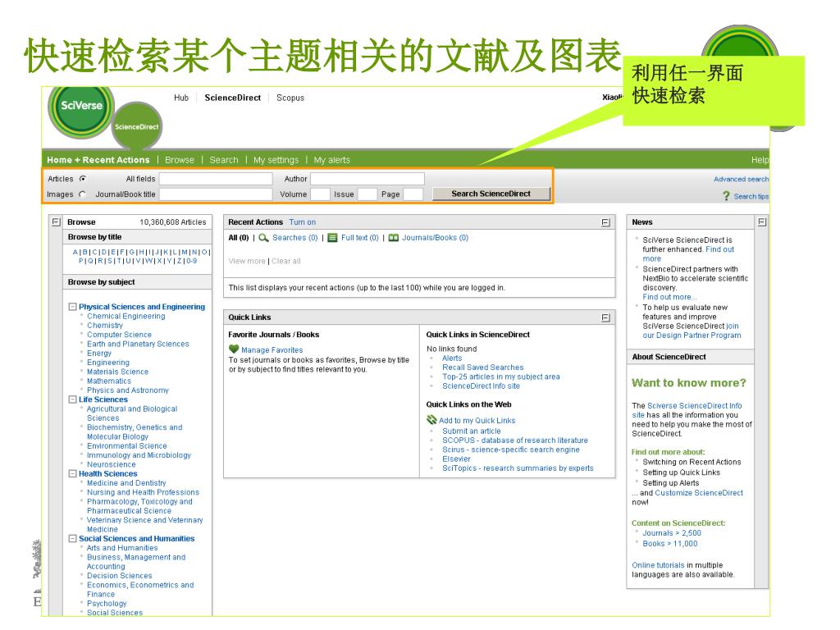Open the Computer Science subject
840x630 pixels.
click(x=120, y=335)
